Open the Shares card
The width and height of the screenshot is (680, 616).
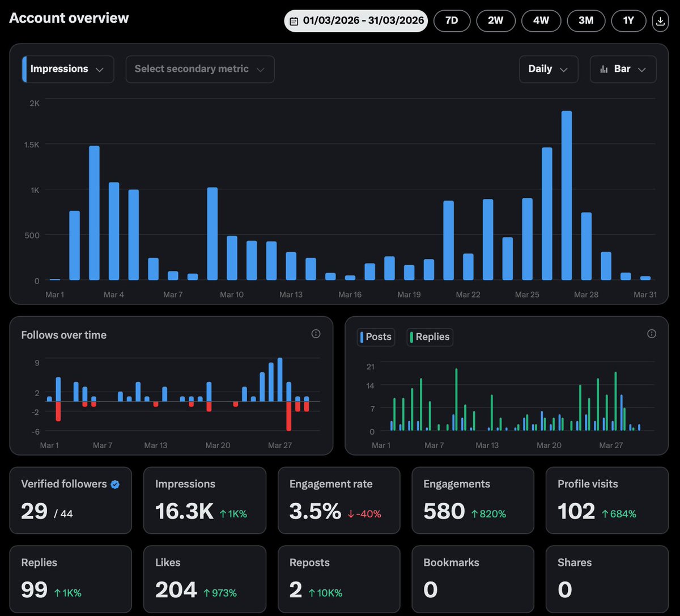click(x=607, y=579)
